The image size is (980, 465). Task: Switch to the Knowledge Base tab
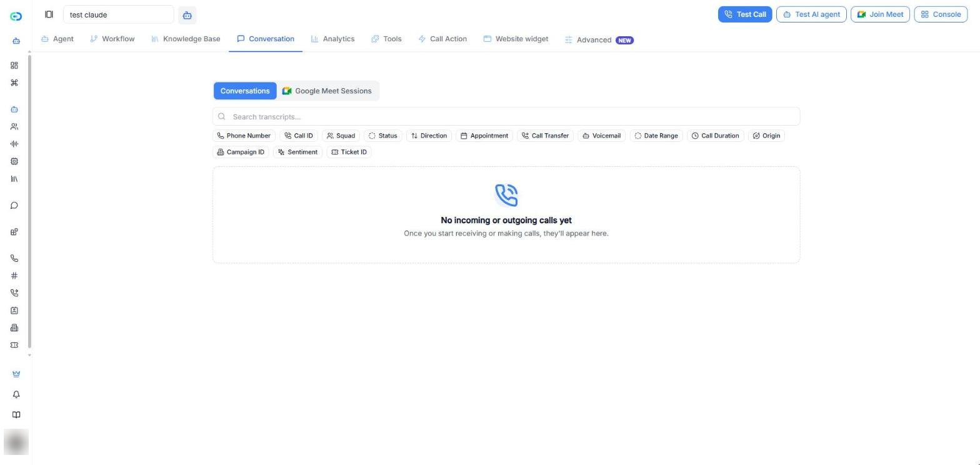click(x=186, y=39)
